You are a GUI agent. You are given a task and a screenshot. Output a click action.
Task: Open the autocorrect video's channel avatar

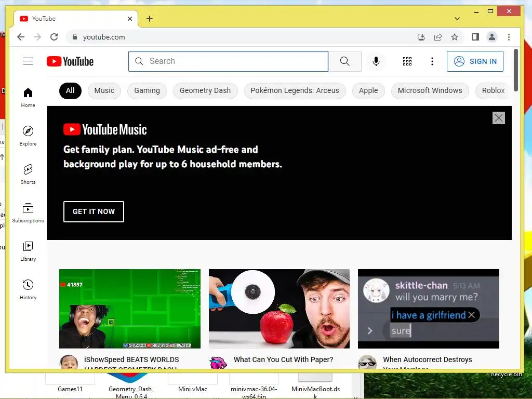pos(367,362)
